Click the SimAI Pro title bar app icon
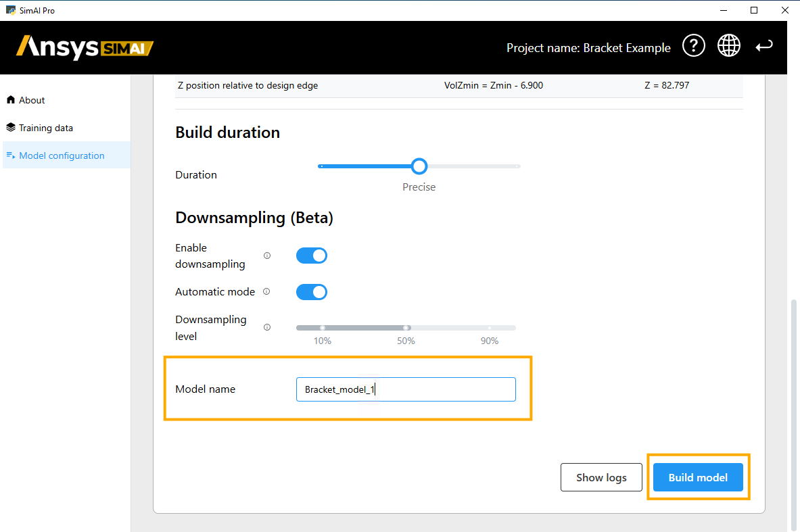 pyautogui.click(x=11, y=10)
